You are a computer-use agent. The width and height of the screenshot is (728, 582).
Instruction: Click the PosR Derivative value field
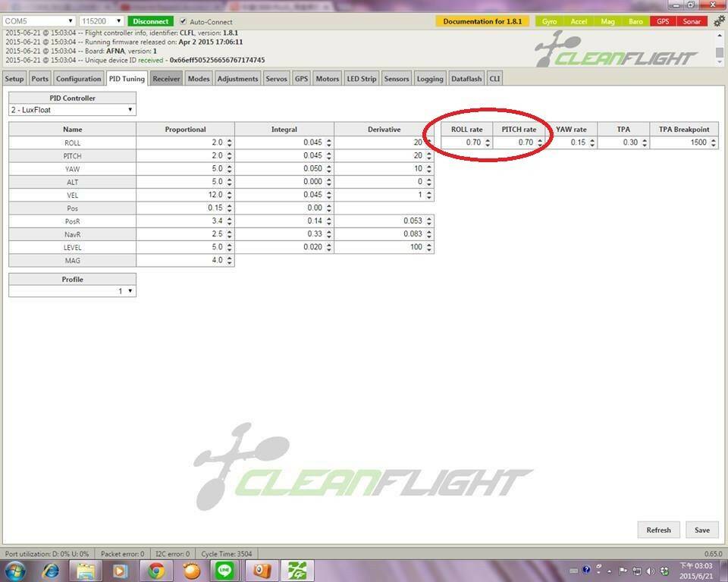384,221
